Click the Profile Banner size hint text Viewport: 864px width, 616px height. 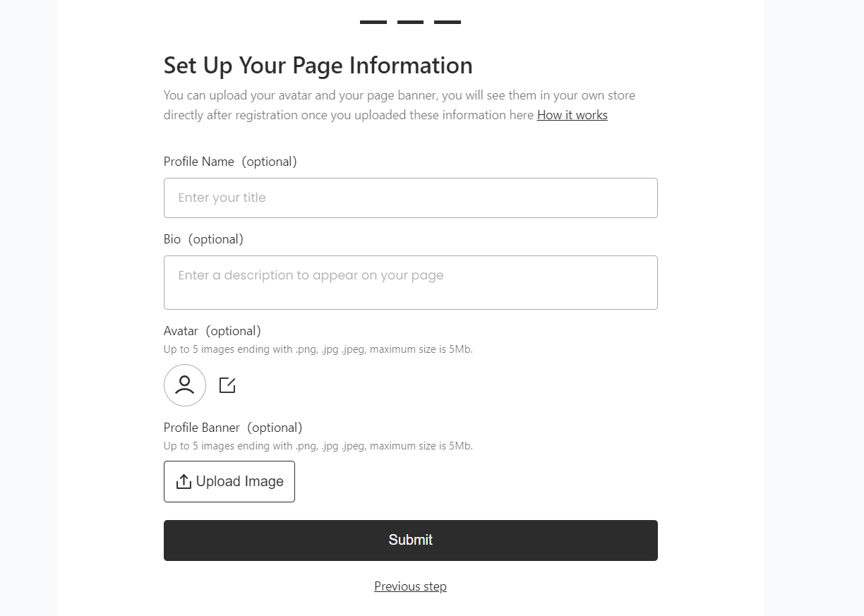[x=318, y=446]
